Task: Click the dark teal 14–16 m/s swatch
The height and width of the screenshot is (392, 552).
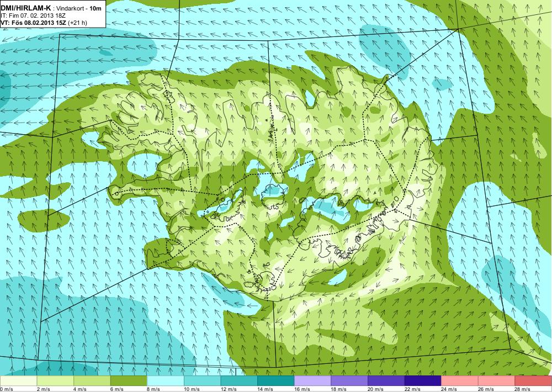Action: click(x=275, y=381)
